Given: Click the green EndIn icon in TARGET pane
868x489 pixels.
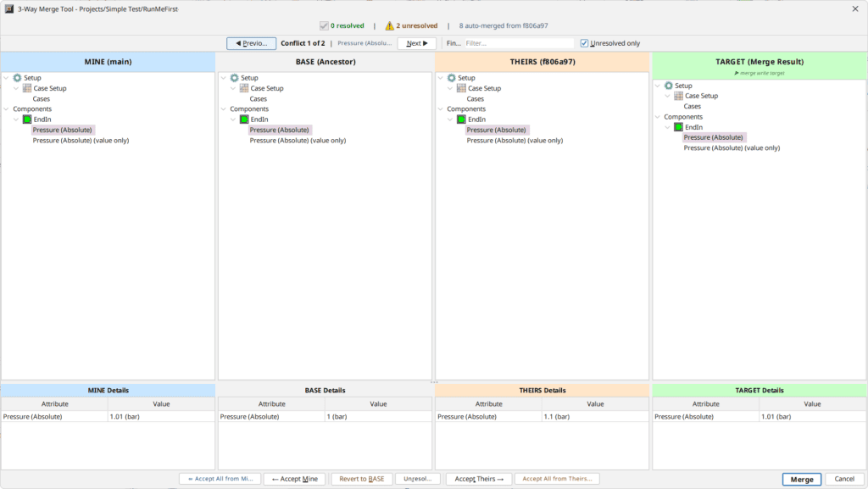Looking at the screenshot, I should point(678,127).
